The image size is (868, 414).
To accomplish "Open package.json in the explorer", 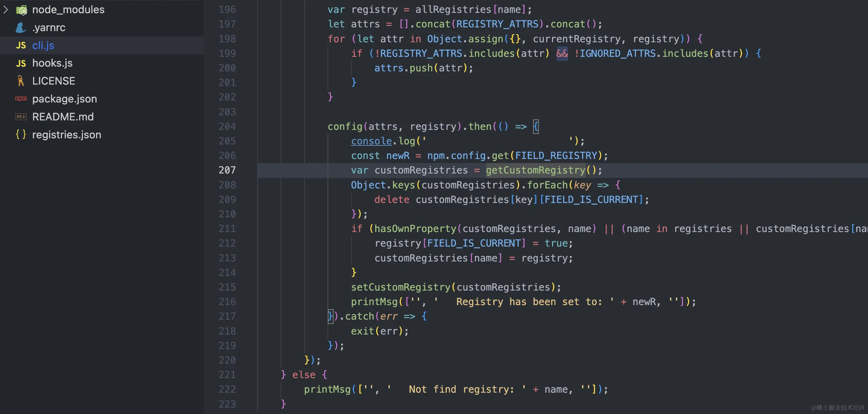I will (x=65, y=99).
